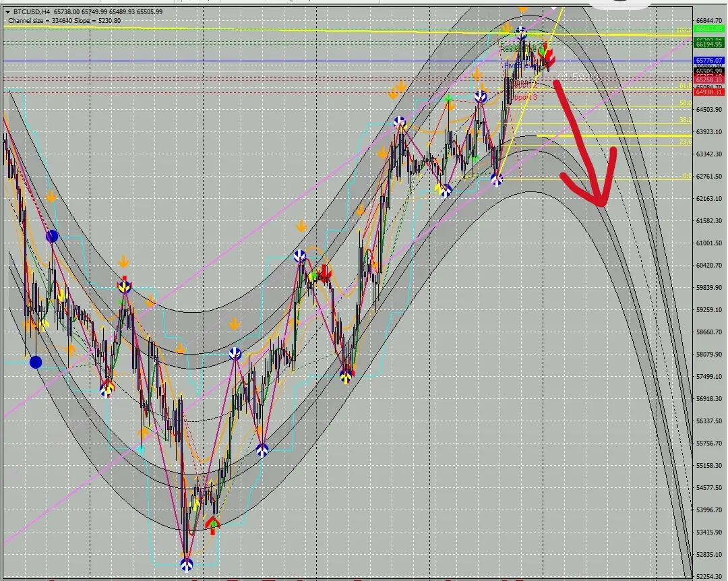This screenshot has width=728, height=581.
Task: Click the 54577.50 price scale value
Action: (709, 488)
